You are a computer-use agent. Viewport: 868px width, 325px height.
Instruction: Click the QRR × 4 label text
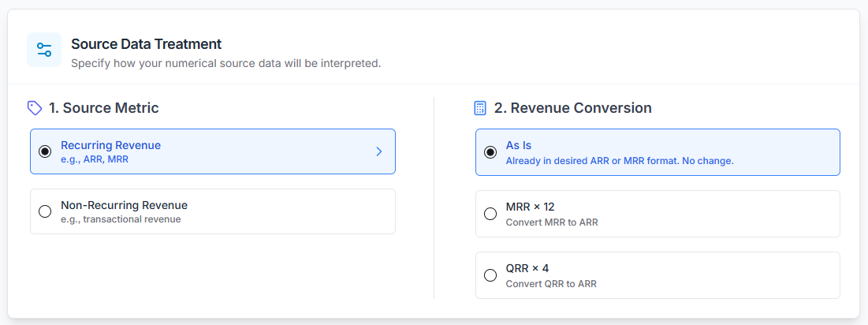coord(527,268)
